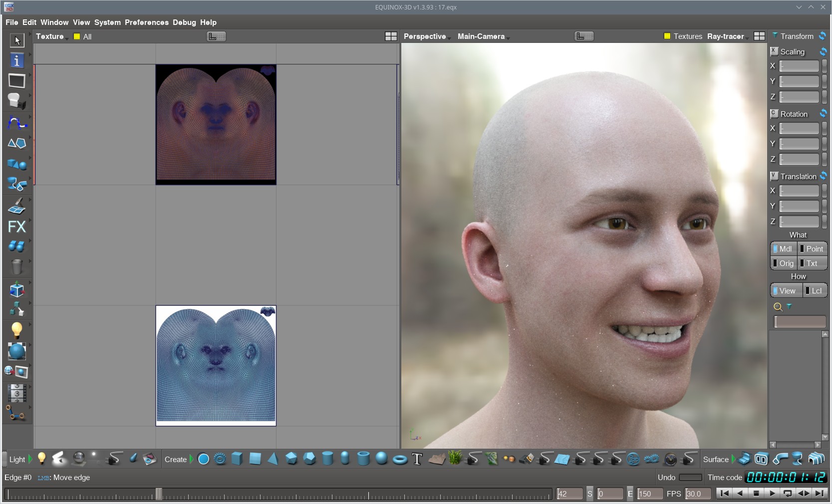Add a text object with T icon
832x504 pixels.
(417, 459)
